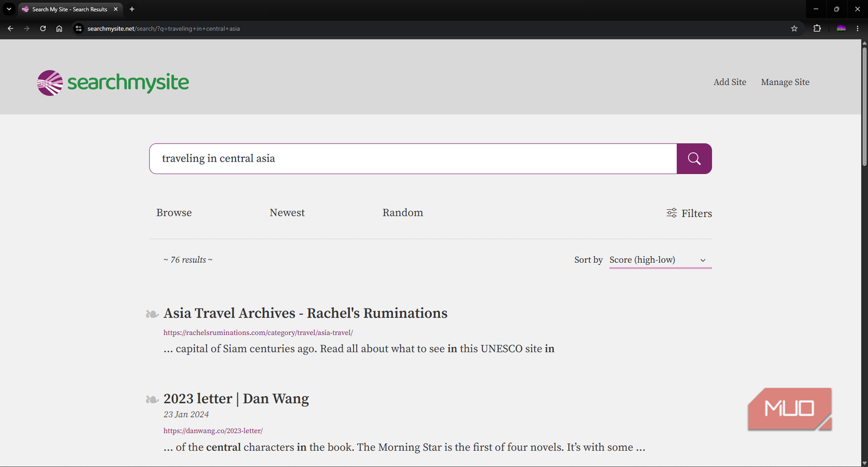The width and height of the screenshot is (868, 467).
Task: Bookmark this page with star icon
Action: [x=794, y=28]
